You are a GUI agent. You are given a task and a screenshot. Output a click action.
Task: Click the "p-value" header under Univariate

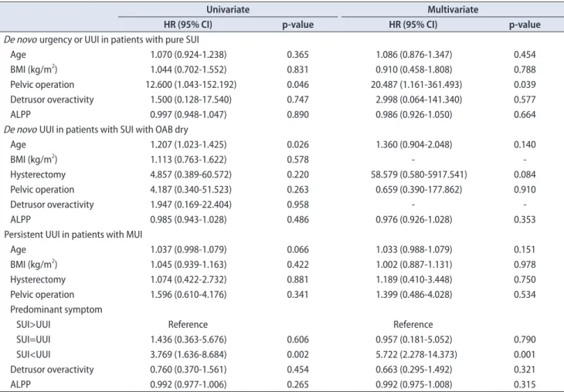(297, 25)
